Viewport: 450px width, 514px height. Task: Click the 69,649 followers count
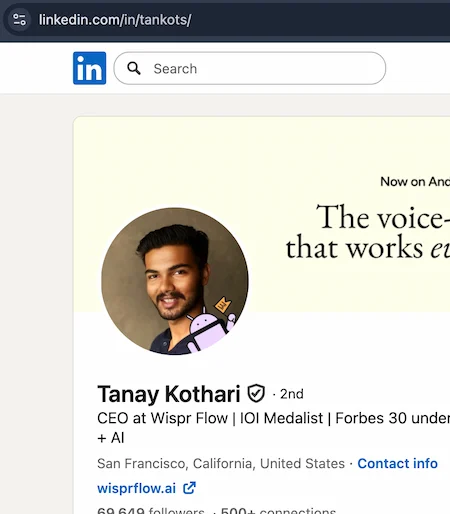click(151, 510)
